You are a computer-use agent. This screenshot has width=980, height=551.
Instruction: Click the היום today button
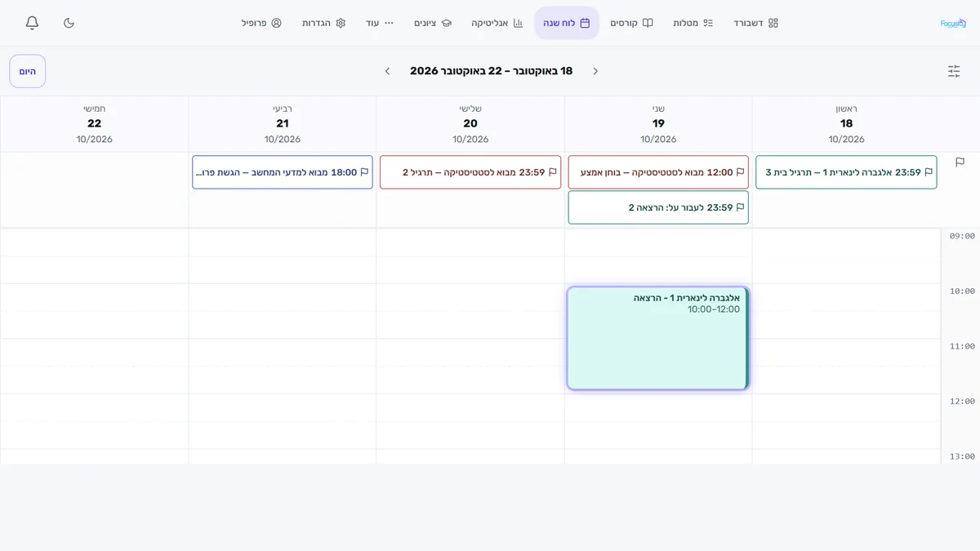(x=28, y=71)
